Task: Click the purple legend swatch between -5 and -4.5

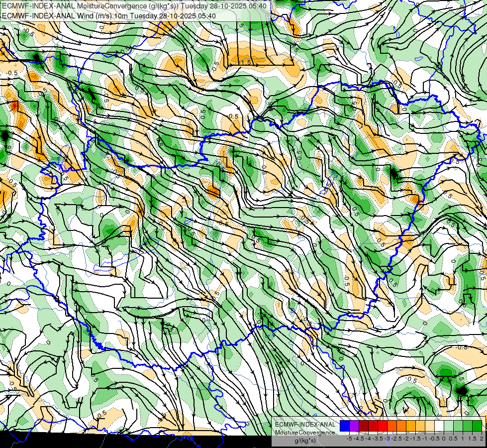Action: pos(354,426)
